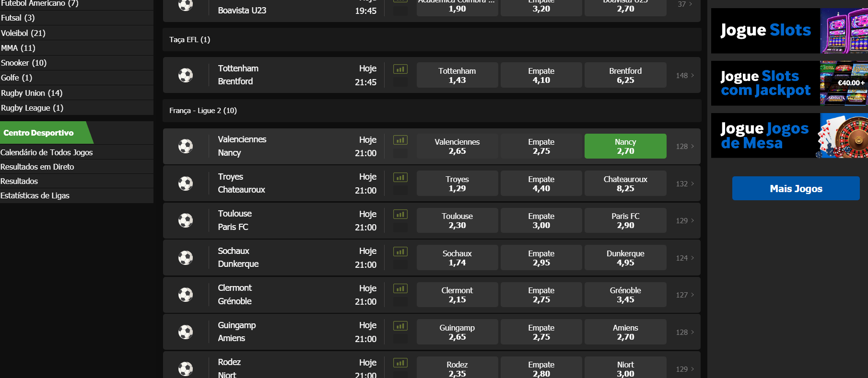Expand 128 more markets for Guingamp match

click(685, 332)
